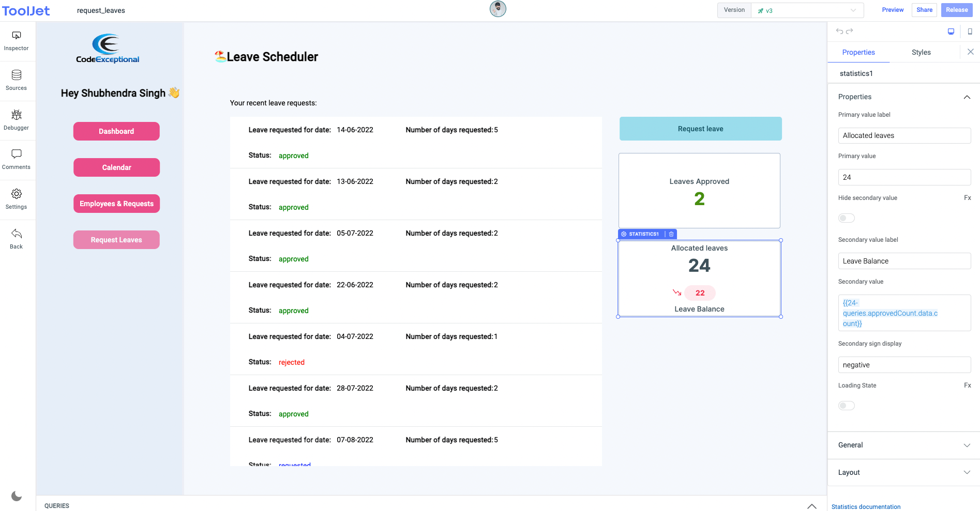
Task: Switch to mobile layout view icon
Action: tap(970, 32)
